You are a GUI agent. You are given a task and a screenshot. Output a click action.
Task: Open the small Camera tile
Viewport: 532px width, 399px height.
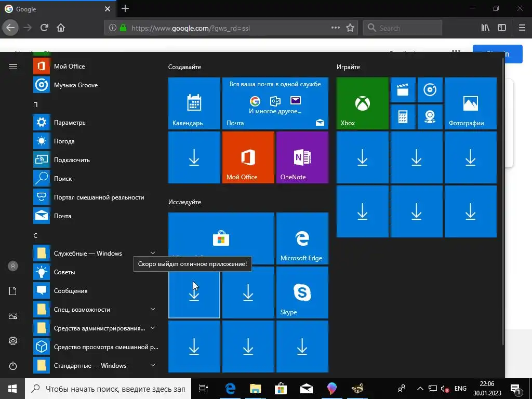point(430,117)
